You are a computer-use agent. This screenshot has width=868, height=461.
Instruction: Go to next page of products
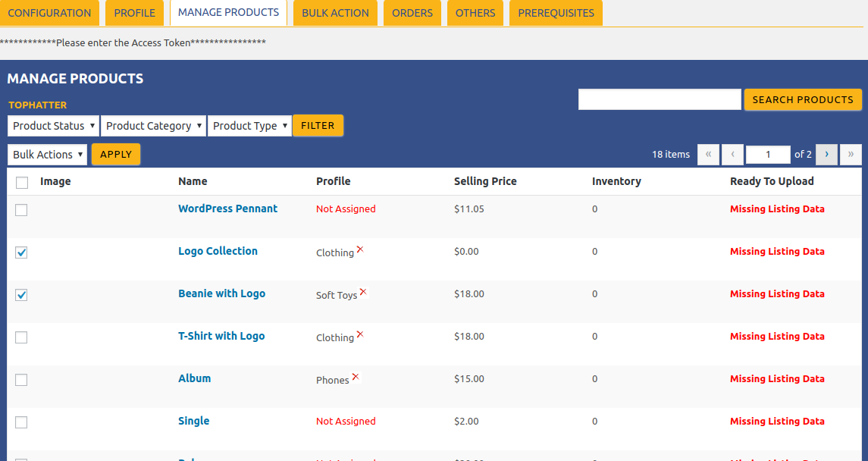coord(826,154)
